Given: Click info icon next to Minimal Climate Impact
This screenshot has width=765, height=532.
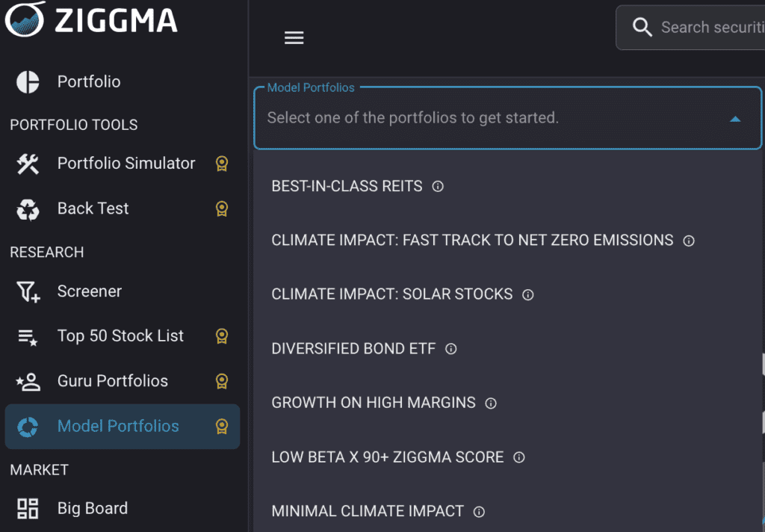Looking at the screenshot, I should click(x=479, y=512).
